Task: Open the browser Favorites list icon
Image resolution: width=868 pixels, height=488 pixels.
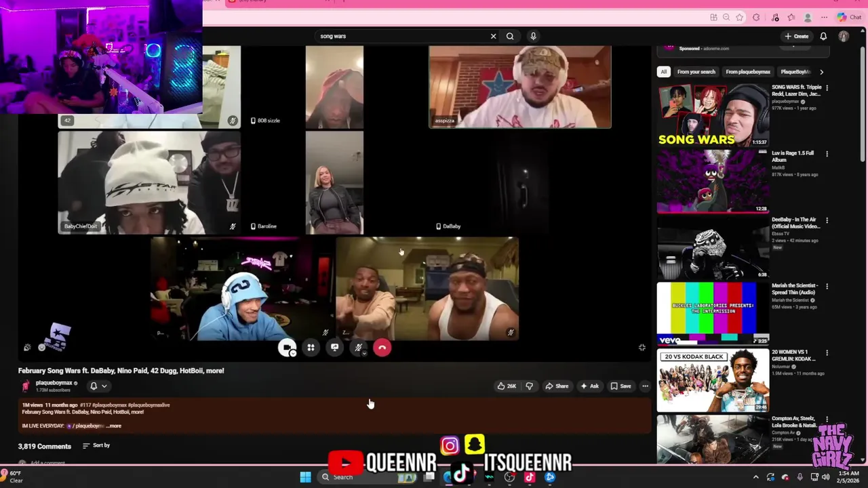Action: click(x=791, y=18)
